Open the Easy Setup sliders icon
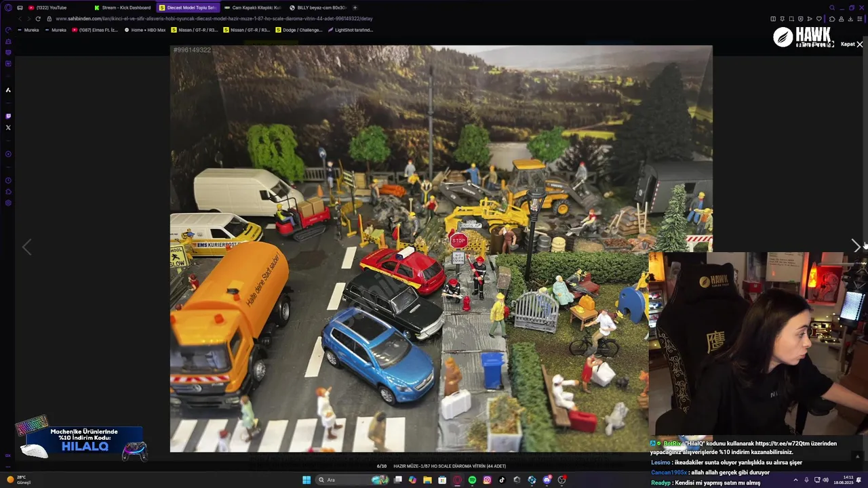Viewport: 868px width, 488px height. pyautogui.click(x=859, y=19)
